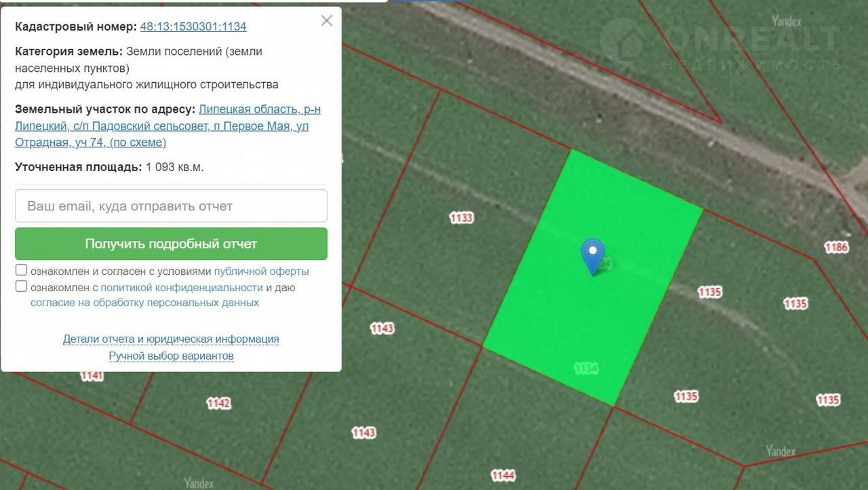Open the политикой конфиденциальности link

pyautogui.click(x=181, y=287)
